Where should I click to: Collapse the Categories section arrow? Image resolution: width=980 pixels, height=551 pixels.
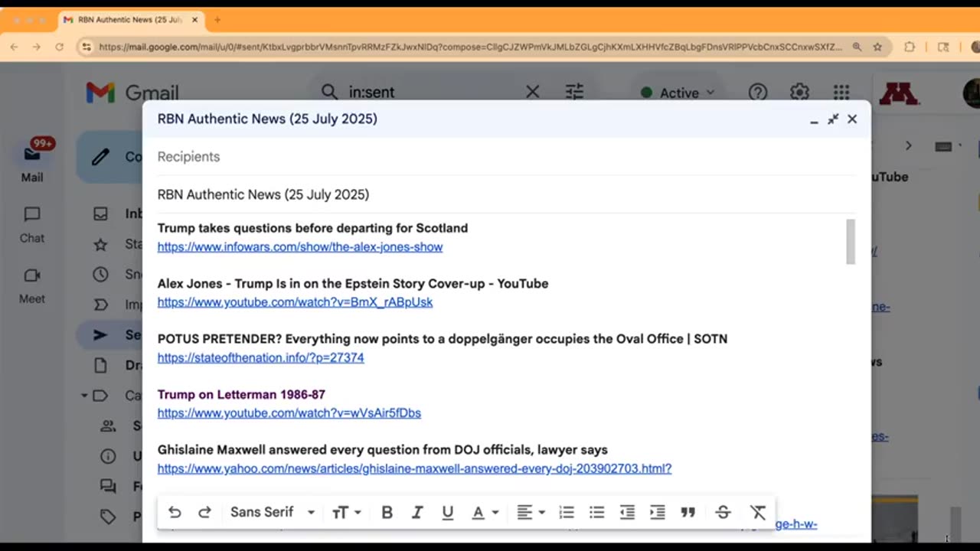[84, 396]
